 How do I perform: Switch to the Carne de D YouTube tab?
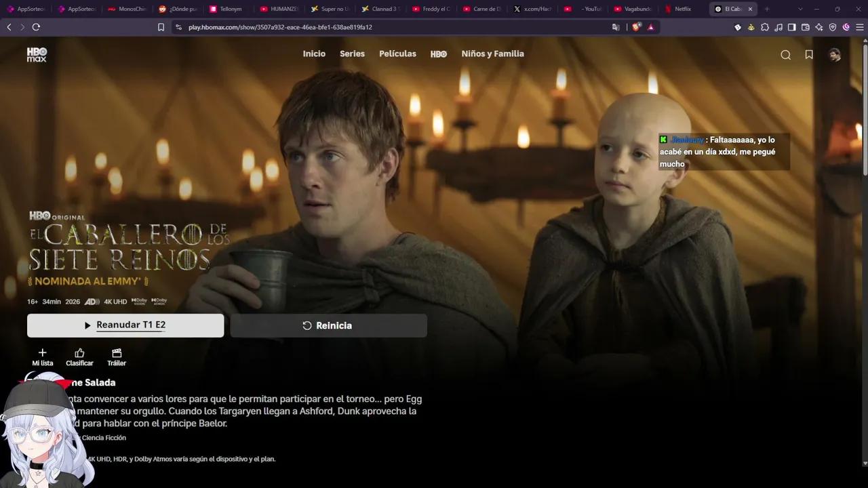[x=483, y=9]
